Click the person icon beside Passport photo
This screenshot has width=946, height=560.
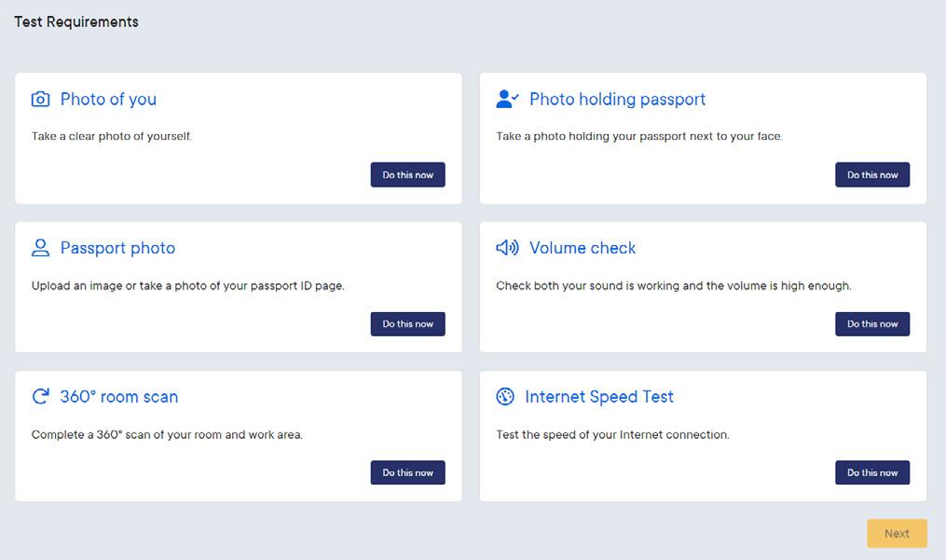click(40, 248)
